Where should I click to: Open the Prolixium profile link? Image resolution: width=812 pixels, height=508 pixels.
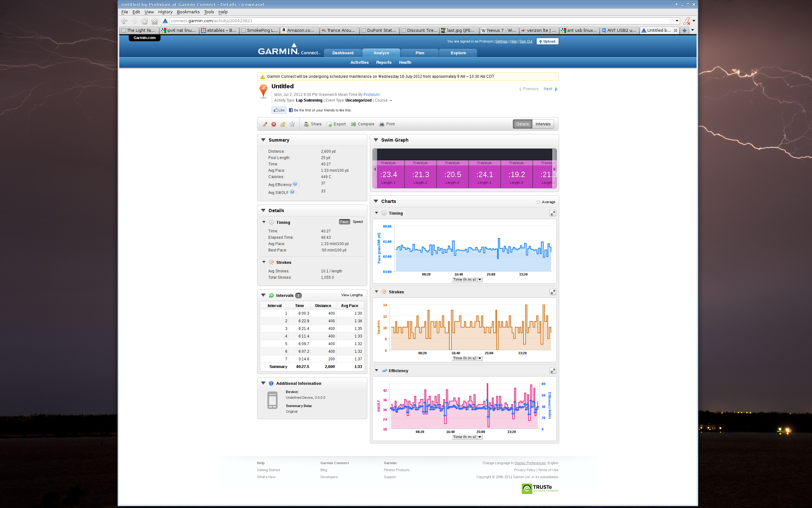(371, 95)
